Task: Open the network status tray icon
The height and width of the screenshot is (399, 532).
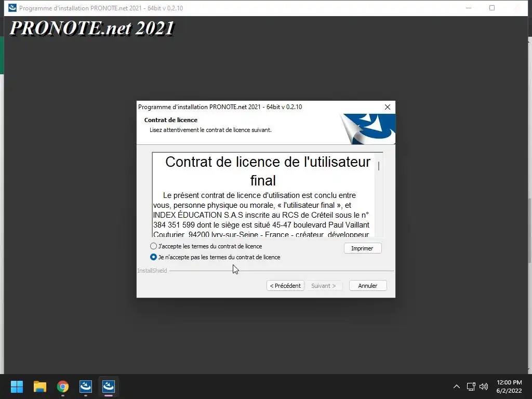Action: tap(471, 387)
